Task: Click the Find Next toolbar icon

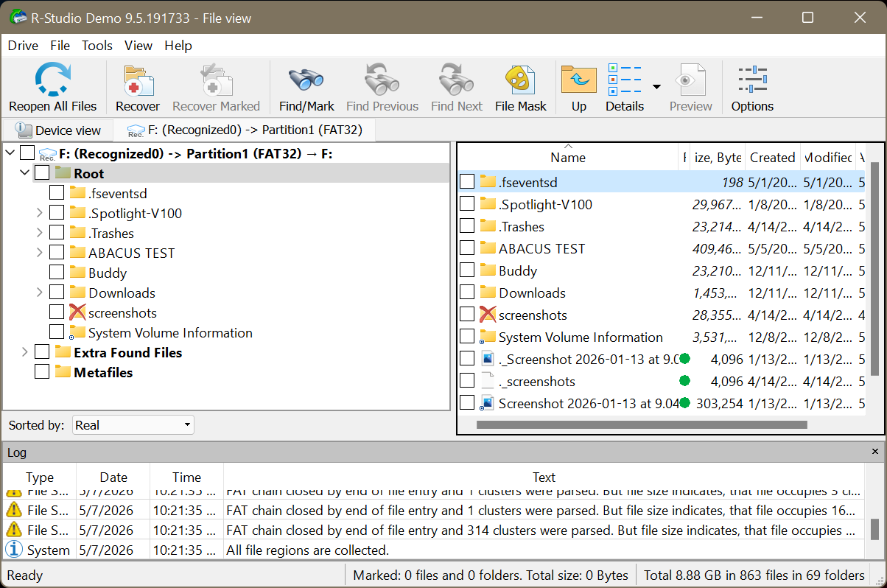Action: pos(456,80)
